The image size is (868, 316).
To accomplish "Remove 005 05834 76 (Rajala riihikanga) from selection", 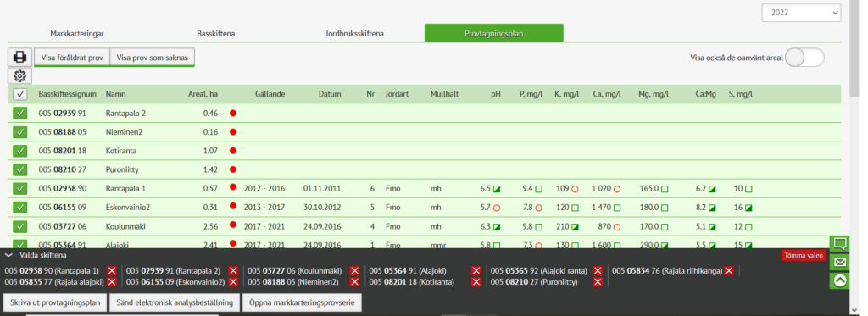I will click(x=729, y=270).
